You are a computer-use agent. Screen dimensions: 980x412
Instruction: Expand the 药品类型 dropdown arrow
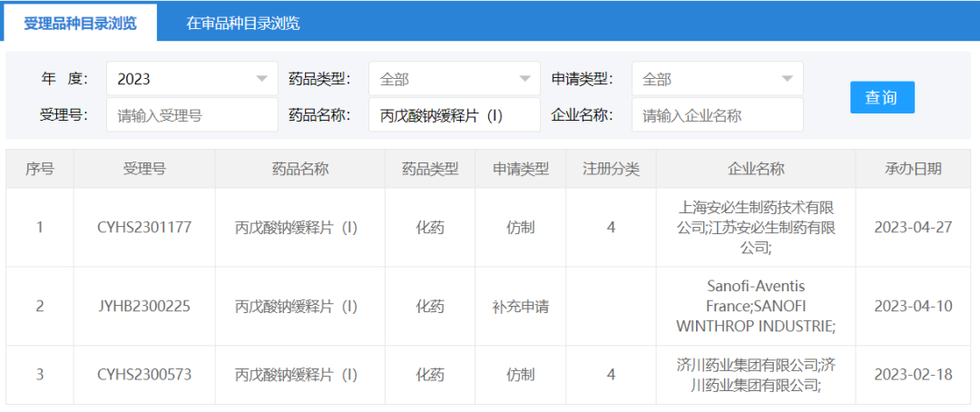point(524,79)
